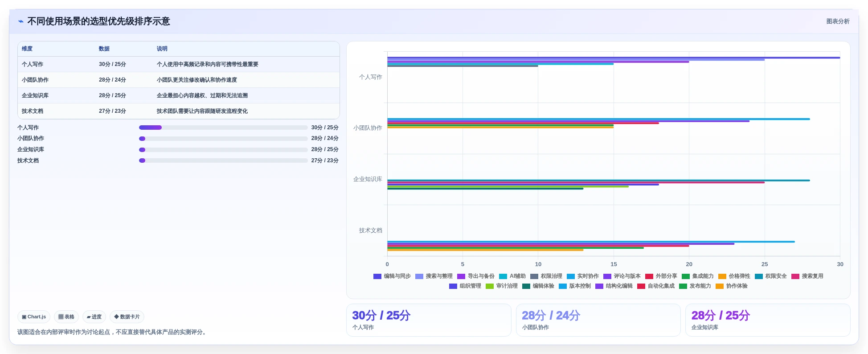The height and width of the screenshot is (354, 868).
Task: Toggle the 协作体验 legend item
Action: pyautogui.click(x=732, y=286)
